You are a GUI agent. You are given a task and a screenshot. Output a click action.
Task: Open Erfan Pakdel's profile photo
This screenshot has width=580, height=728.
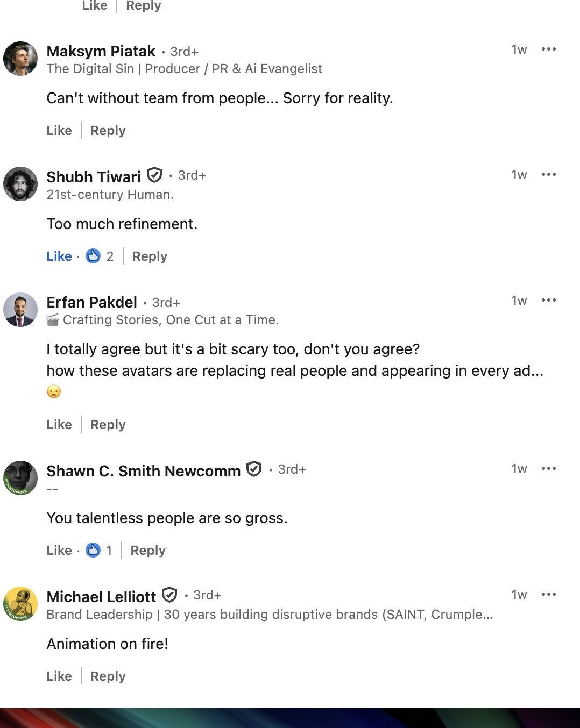coord(20,310)
